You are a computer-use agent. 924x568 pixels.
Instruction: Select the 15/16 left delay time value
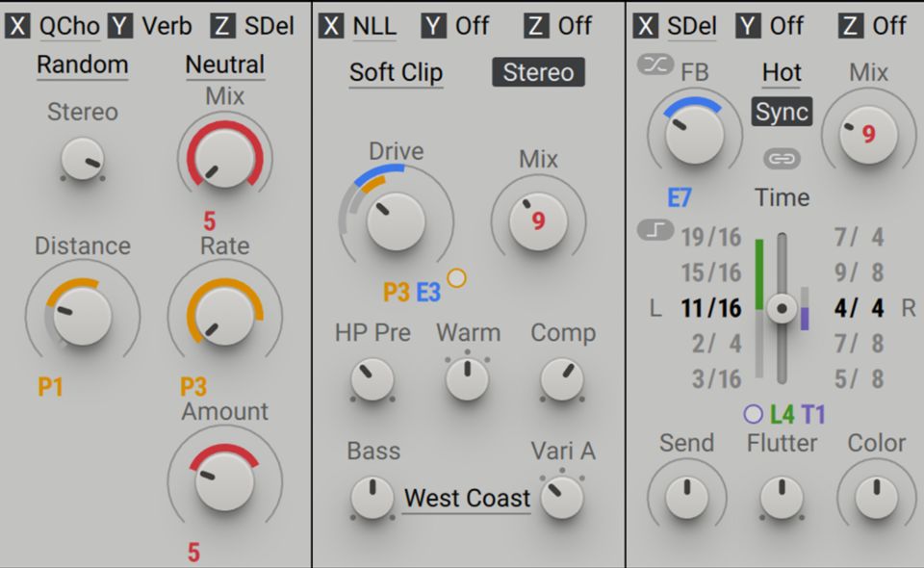click(711, 272)
